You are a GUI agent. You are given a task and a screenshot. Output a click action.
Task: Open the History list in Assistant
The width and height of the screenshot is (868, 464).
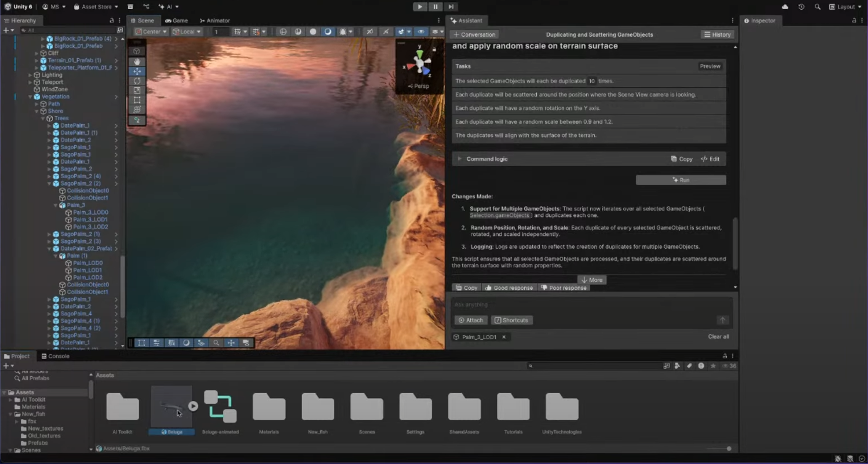pos(717,35)
